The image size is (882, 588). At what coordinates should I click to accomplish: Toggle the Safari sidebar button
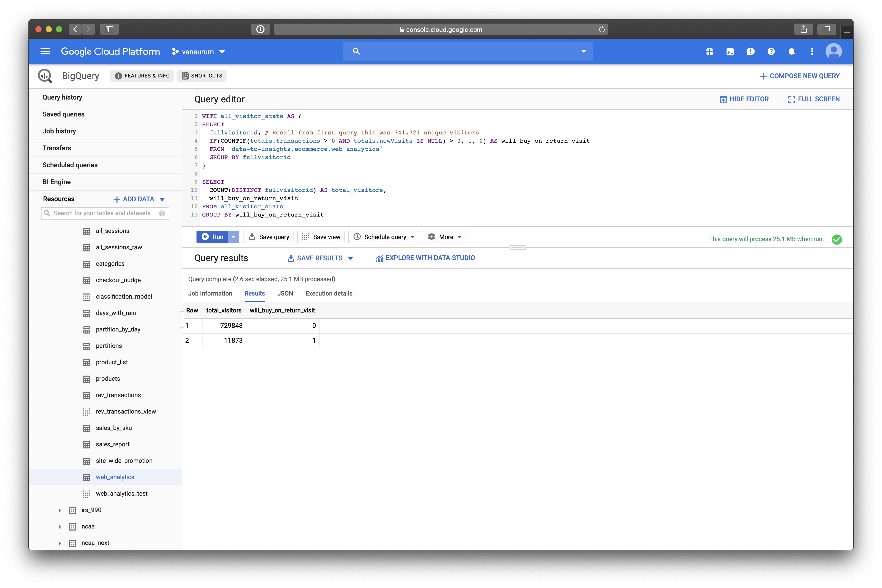tap(110, 29)
